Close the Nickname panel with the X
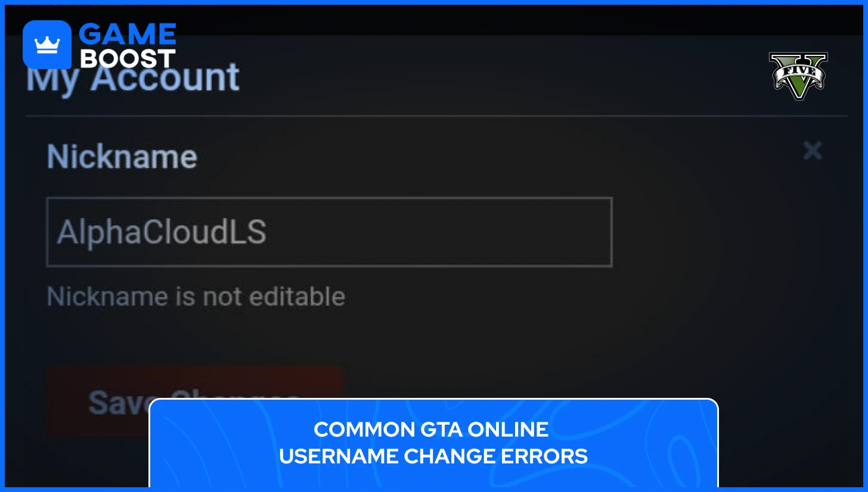The width and height of the screenshot is (868, 492). 812,151
